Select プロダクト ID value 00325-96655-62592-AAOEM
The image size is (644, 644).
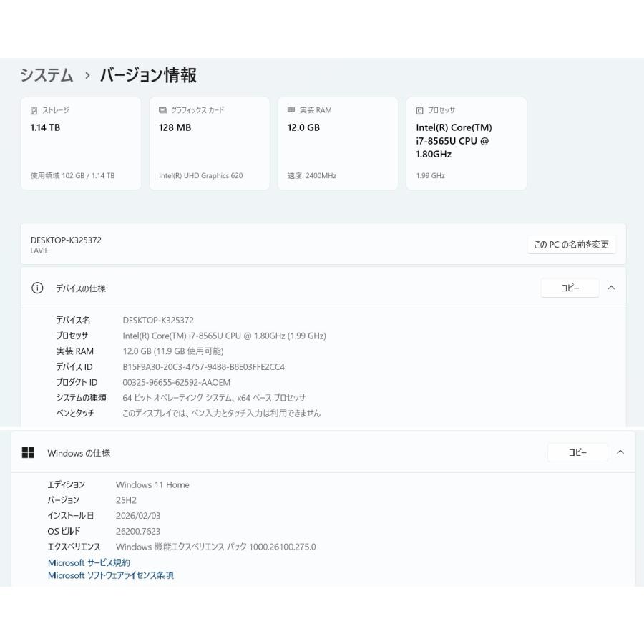176,382
